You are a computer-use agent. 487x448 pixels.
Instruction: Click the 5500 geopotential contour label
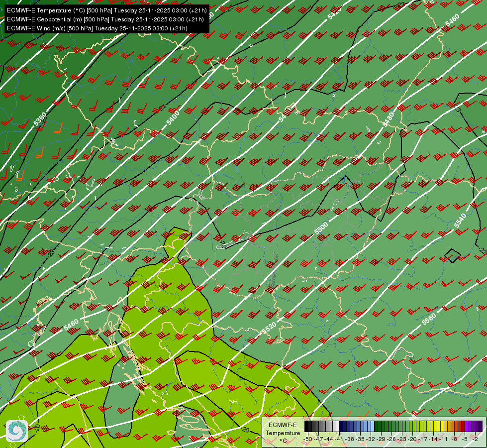(x=321, y=228)
